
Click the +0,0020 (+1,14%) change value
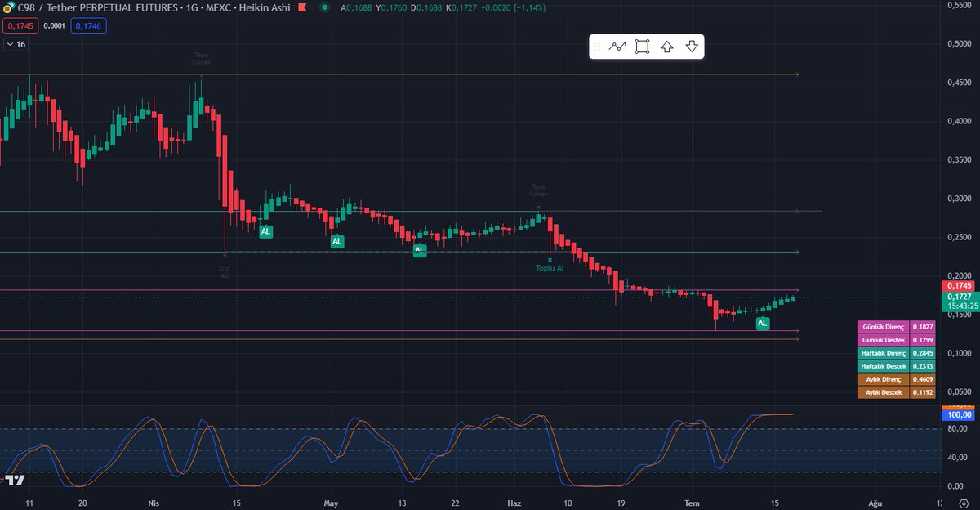514,7
